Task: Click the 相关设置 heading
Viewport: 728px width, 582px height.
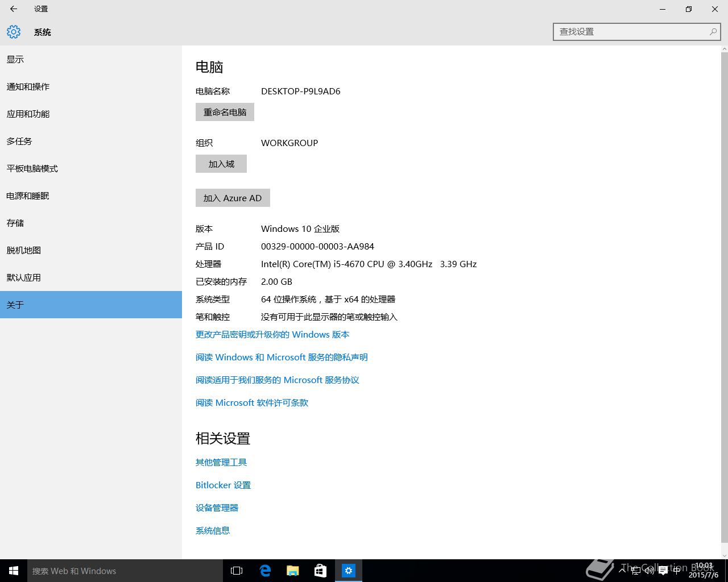Action: click(x=223, y=439)
